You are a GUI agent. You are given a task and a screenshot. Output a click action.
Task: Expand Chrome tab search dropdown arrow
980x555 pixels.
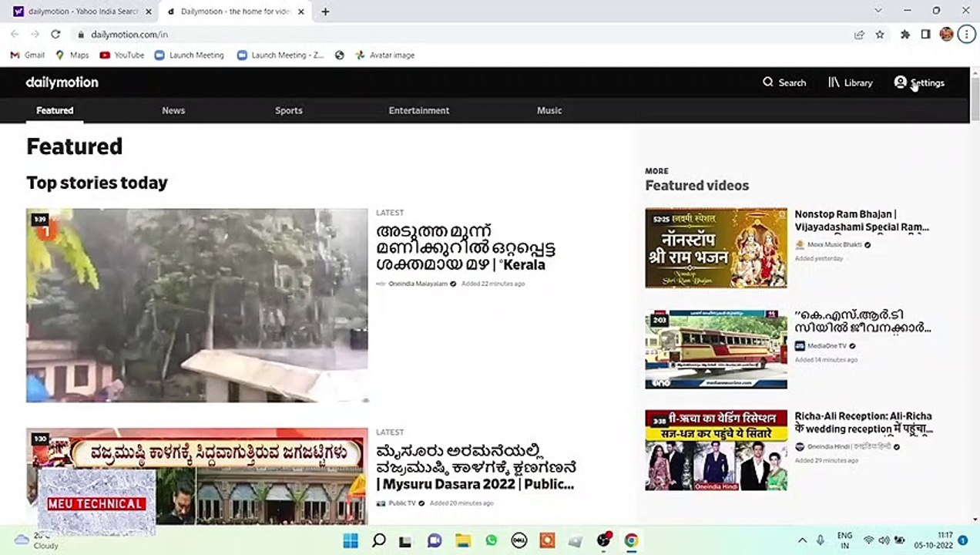click(x=878, y=11)
